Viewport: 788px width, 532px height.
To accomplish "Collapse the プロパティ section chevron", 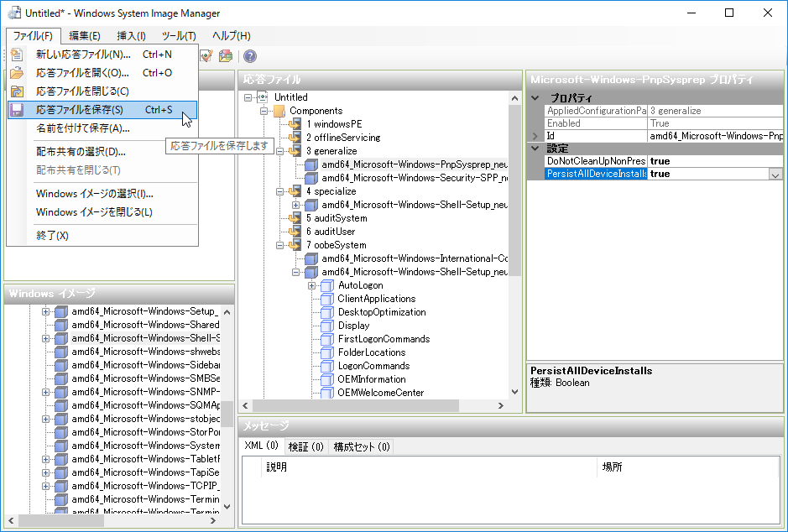I will [x=535, y=98].
